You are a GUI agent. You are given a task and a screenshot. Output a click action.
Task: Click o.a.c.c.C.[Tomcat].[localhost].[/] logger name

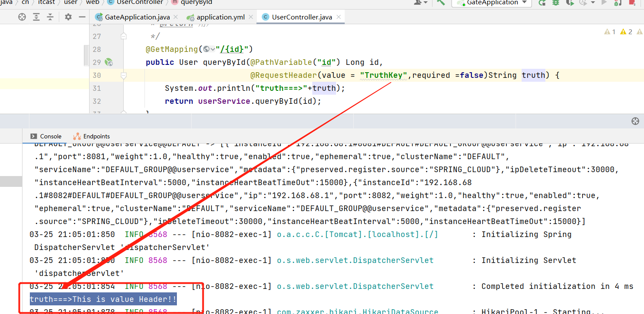[357, 234]
